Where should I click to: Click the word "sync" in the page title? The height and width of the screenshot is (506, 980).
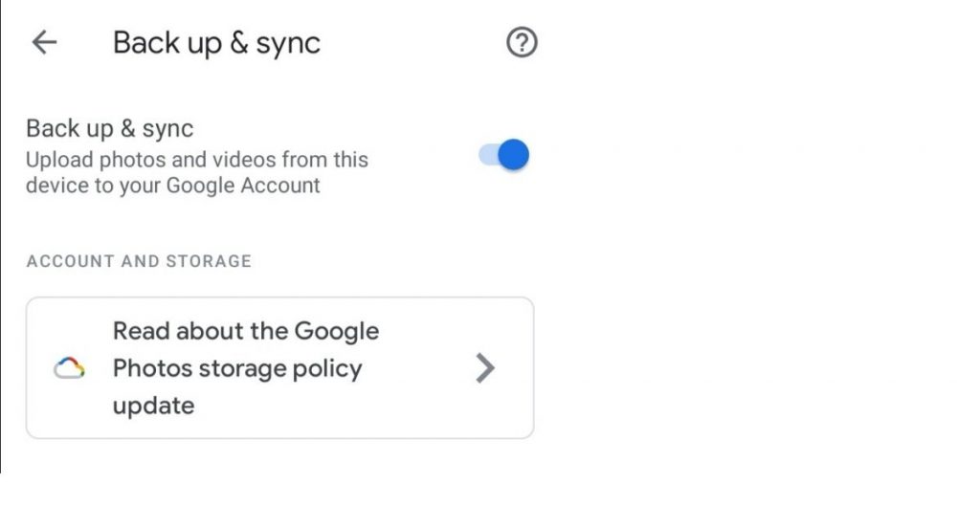pos(286,43)
